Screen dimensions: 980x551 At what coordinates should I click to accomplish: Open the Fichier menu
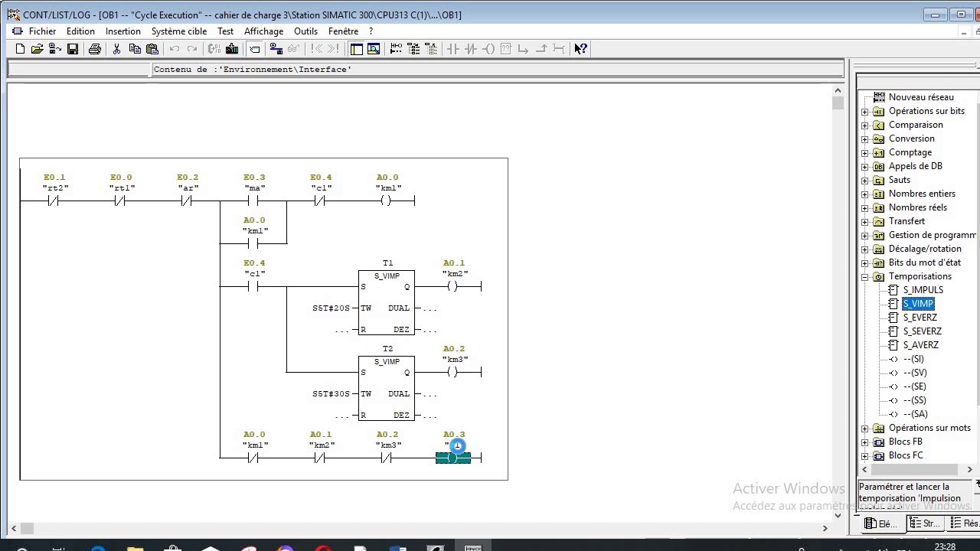point(42,31)
